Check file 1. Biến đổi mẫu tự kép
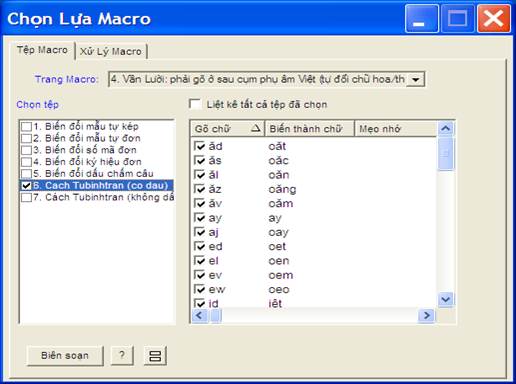The width and height of the screenshot is (516, 384). click(x=26, y=127)
